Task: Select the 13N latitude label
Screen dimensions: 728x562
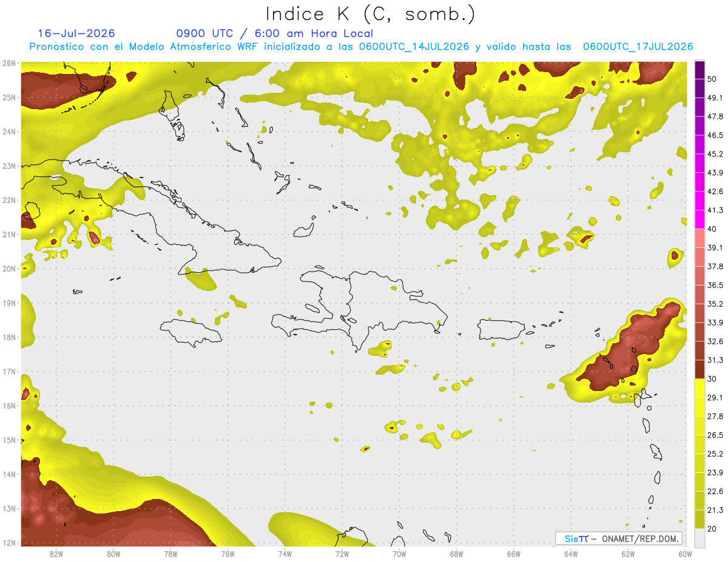Action: (x=9, y=508)
